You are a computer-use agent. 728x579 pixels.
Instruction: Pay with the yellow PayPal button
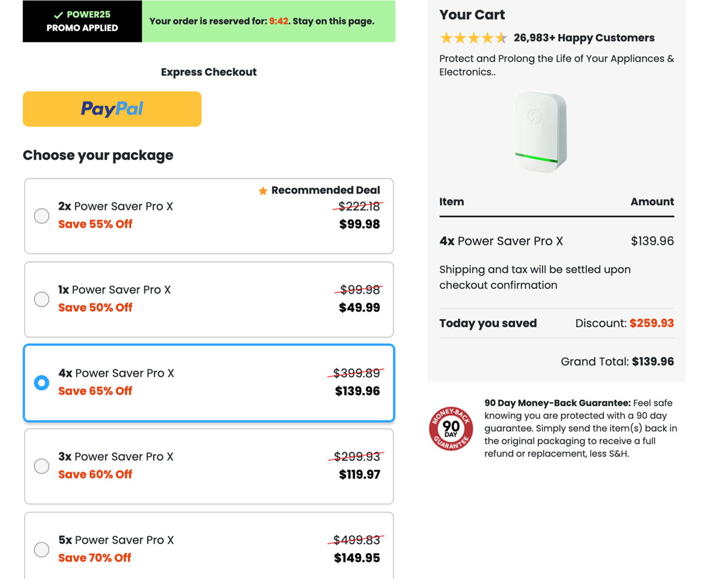(112, 109)
